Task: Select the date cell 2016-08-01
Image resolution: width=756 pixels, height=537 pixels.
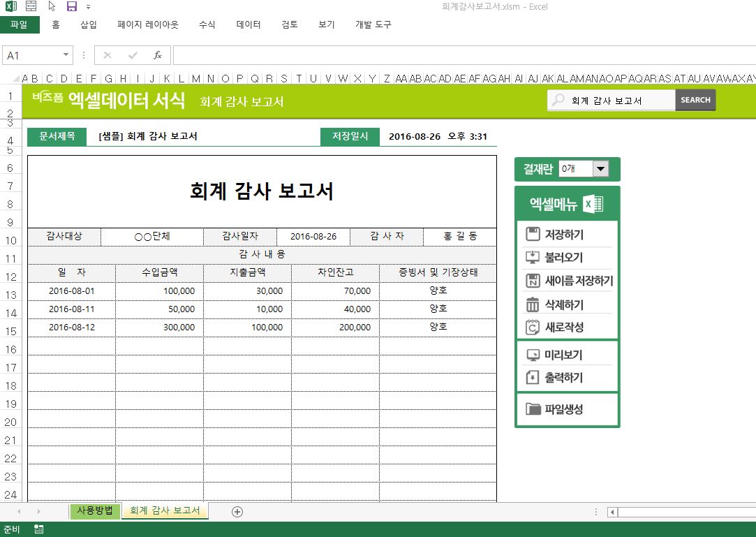Action: (x=71, y=291)
